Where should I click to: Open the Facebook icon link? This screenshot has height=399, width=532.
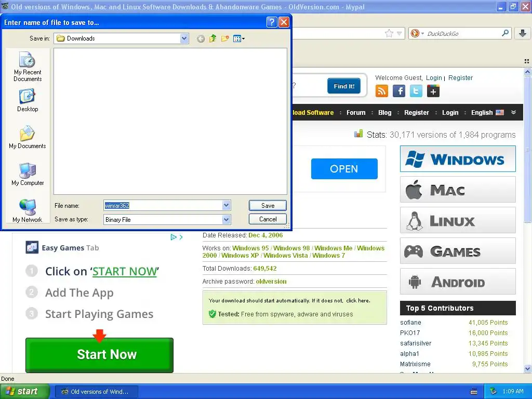point(399,91)
